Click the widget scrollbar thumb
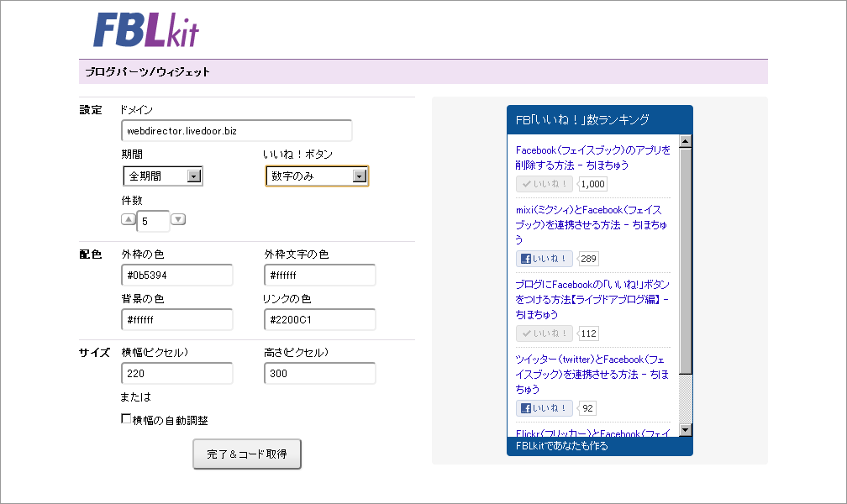847x504 pixels. click(686, 261)
